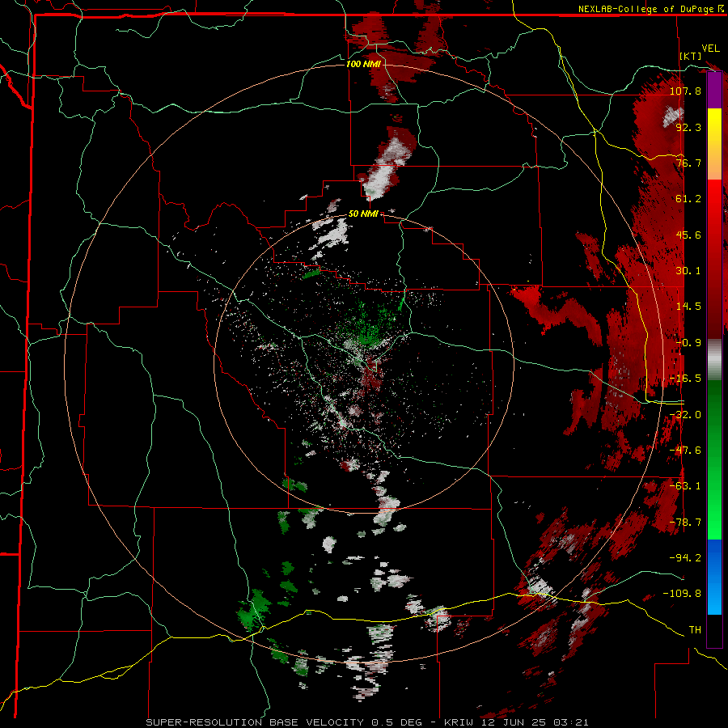This screenshot has width=728, height=728.
Task: Click the NEXLAB-College of DuPage header text
Action: [645, 9]
